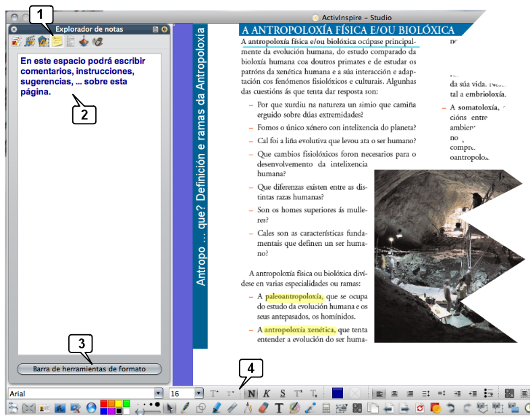Toggle underline S formatting

(x=282, y=393)
